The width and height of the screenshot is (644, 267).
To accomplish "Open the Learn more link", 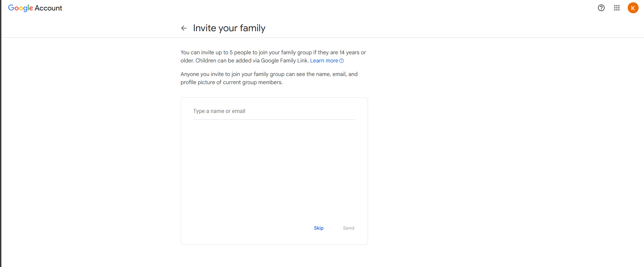I will pos(324,61).
